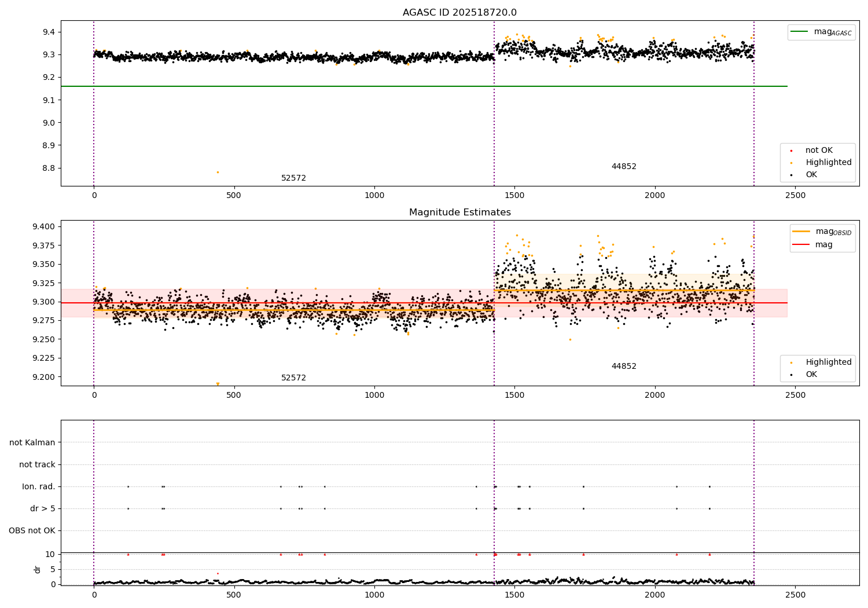The width and height of the screenshot is (868, 608).
Task: Click the '52572' label in the top plot
Action: pyautogui.click(x=293, y=178)
